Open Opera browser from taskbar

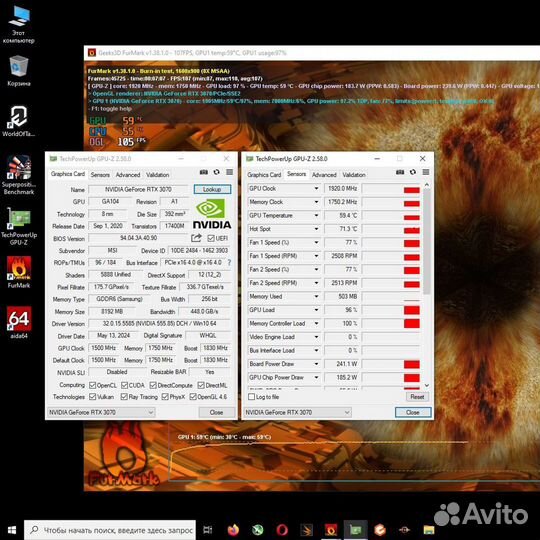pos(282,530)
